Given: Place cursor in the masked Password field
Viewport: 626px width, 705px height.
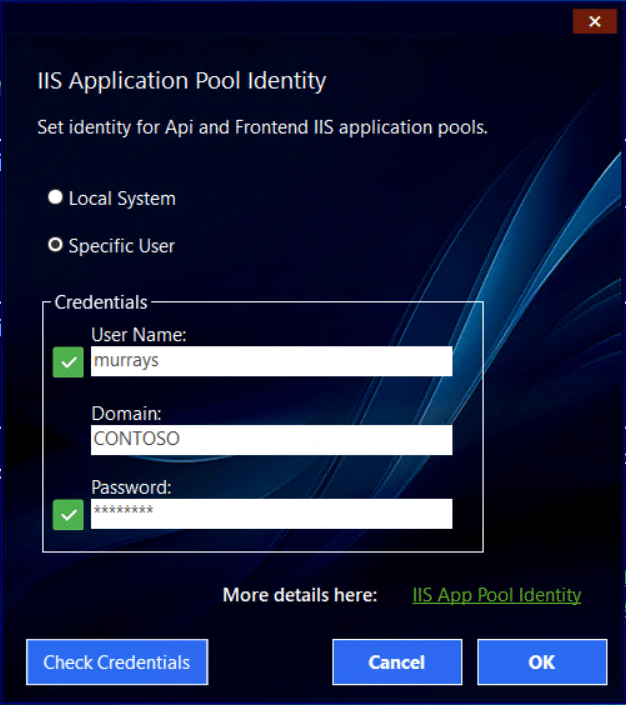Looking at the screenshot, I should (x=271, y=513).
